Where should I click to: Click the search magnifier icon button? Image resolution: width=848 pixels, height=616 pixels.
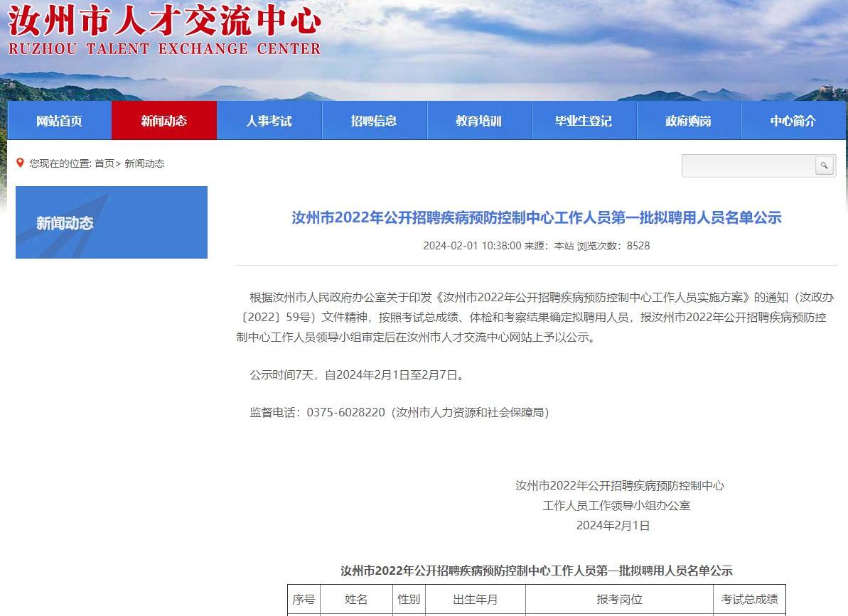pyautogui.click(x=824, y=166)
